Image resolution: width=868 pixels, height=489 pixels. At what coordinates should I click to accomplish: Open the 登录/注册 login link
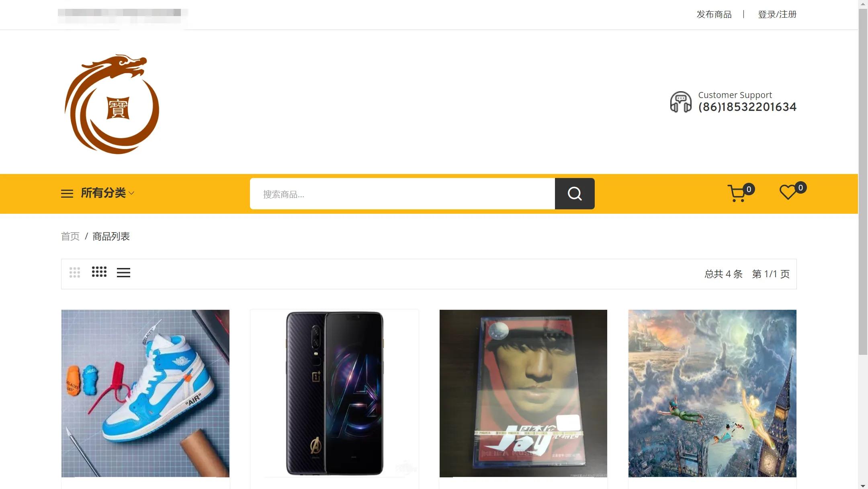(x=777, y=14)
